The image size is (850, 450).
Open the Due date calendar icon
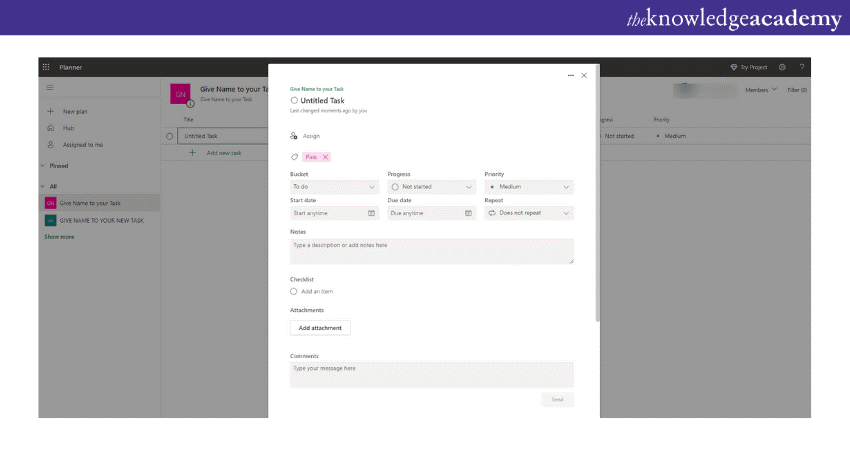(469, 213)
